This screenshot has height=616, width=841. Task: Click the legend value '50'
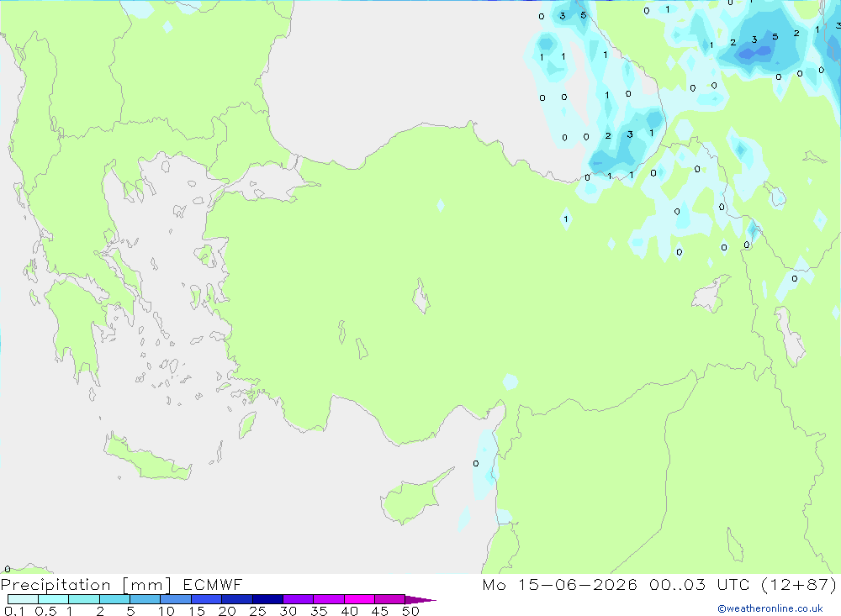pos(411,611)
